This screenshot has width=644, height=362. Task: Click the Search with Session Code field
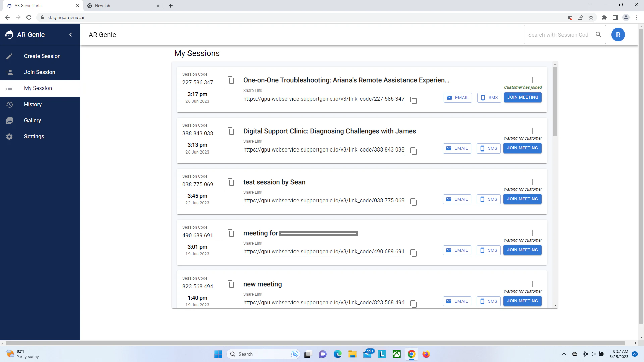tap(558, 35)
